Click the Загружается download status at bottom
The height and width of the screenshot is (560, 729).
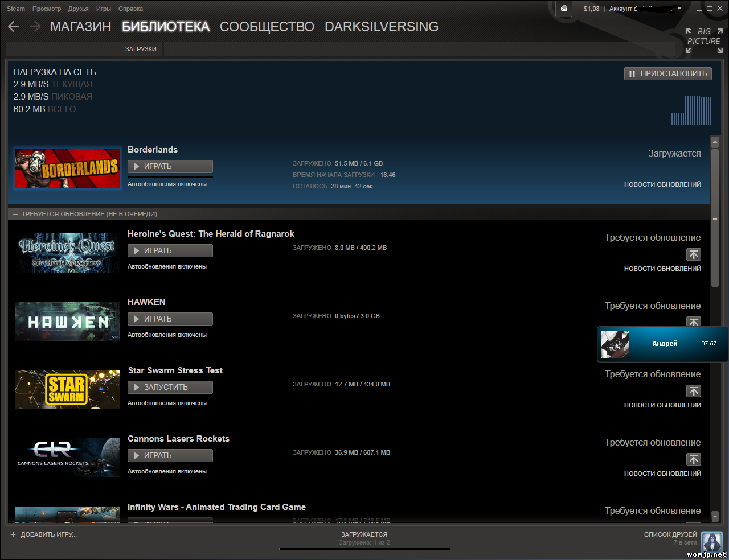(364, 534)
